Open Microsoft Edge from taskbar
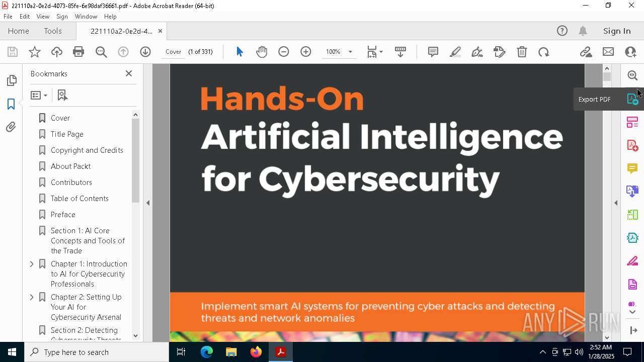The image size is (644, 362). [207, 352]
